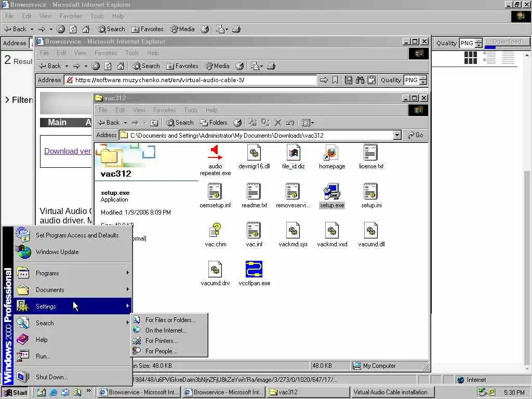Choose On the Internet... search entry
This screenshot has width=532, height=399.
click(x=170, y=330)
